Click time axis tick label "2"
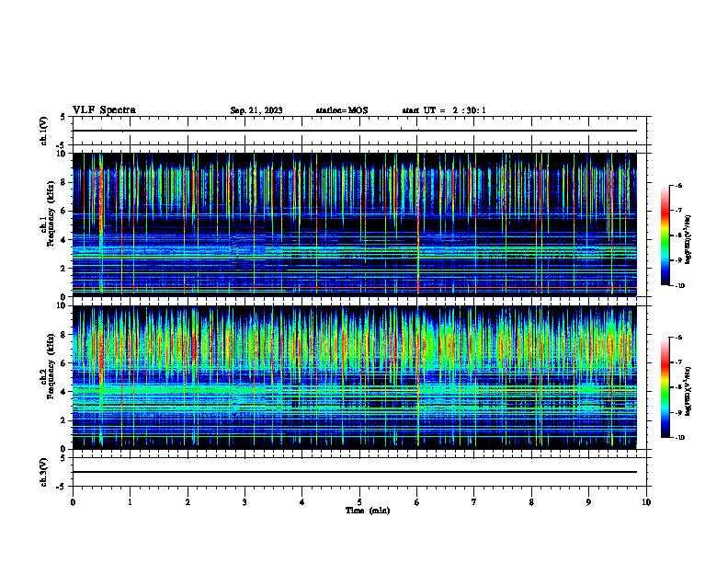This screenshot has height=563, width=728. coord(188,502)
